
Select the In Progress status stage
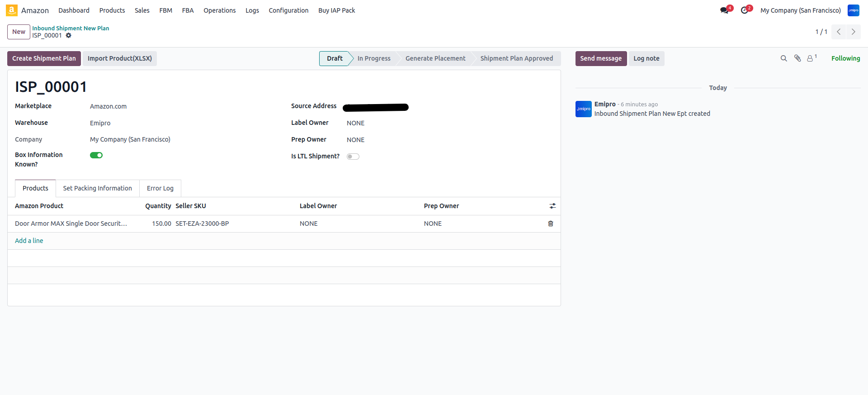(373, 58)
